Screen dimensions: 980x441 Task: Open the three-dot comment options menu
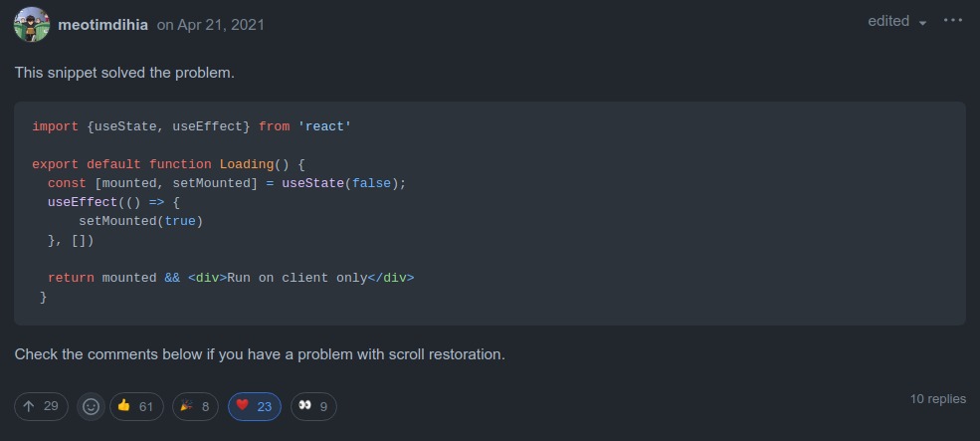tap(952, 21)
